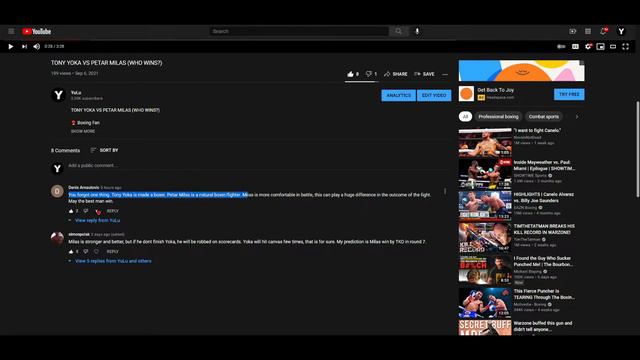
Task: Open the I want to fight Canelo video thumbnail
Action: [x=485, y=142]
